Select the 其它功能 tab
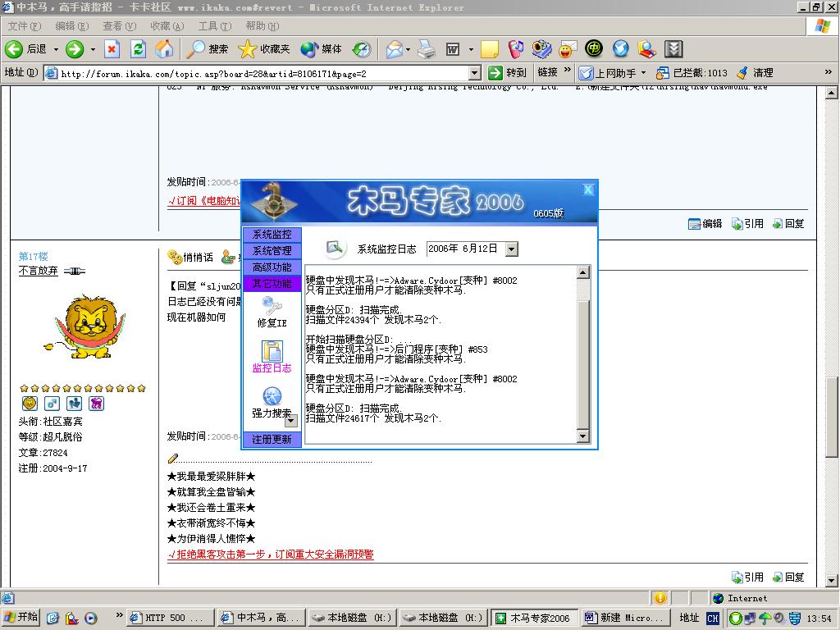Viewport: 840px width, 630px height. click(x=272, y=283)
